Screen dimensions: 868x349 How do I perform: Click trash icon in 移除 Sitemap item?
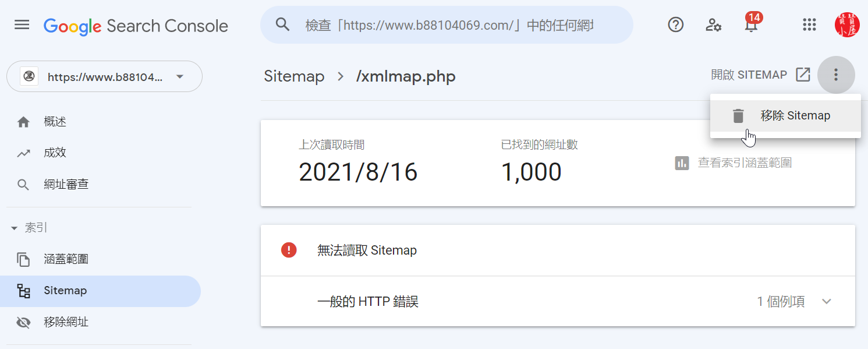point(738,116)
